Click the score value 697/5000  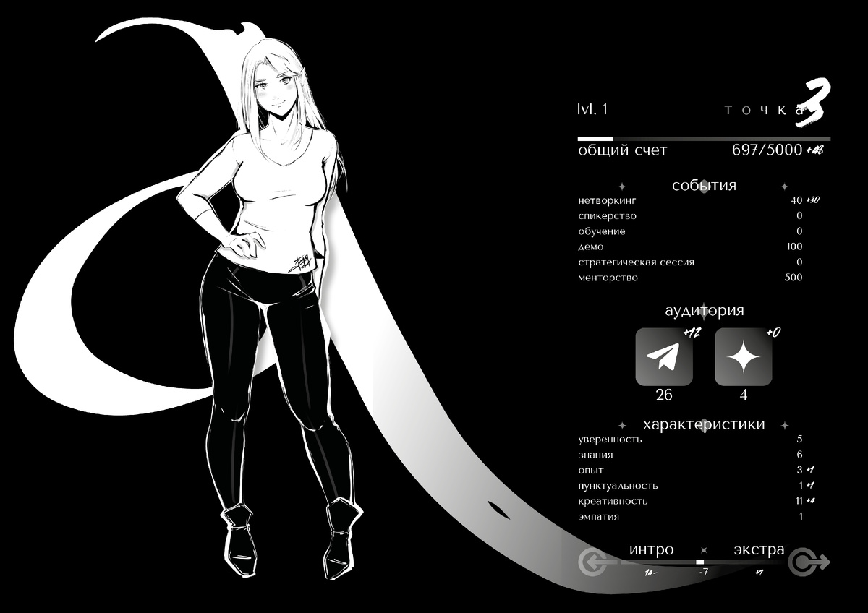coord(767,150)
